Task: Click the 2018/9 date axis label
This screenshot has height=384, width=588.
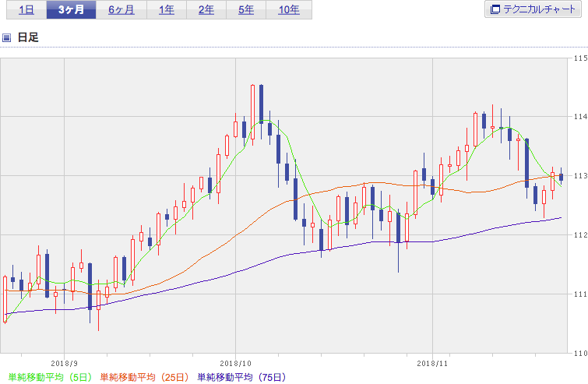Action: click(64, 364)
